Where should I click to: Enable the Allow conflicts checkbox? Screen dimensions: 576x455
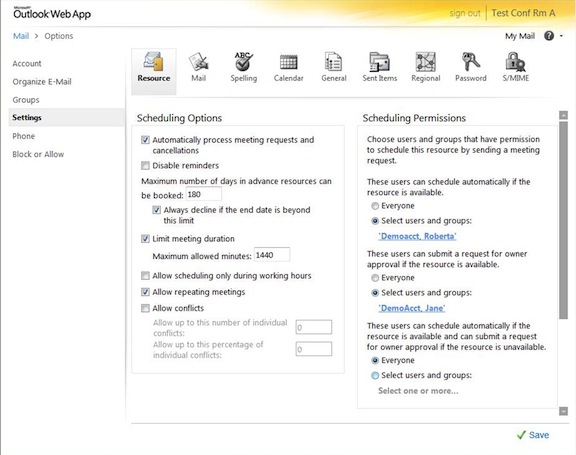pos(145,308)
